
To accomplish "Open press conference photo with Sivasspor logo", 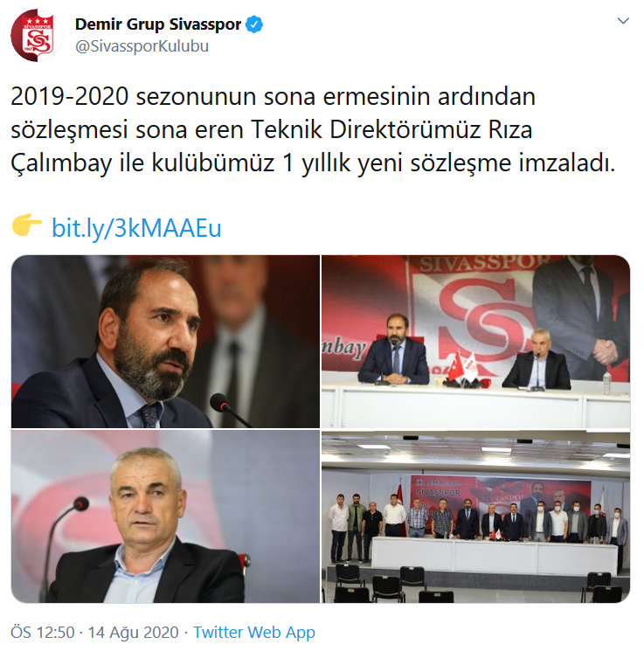I will [476, 342].
